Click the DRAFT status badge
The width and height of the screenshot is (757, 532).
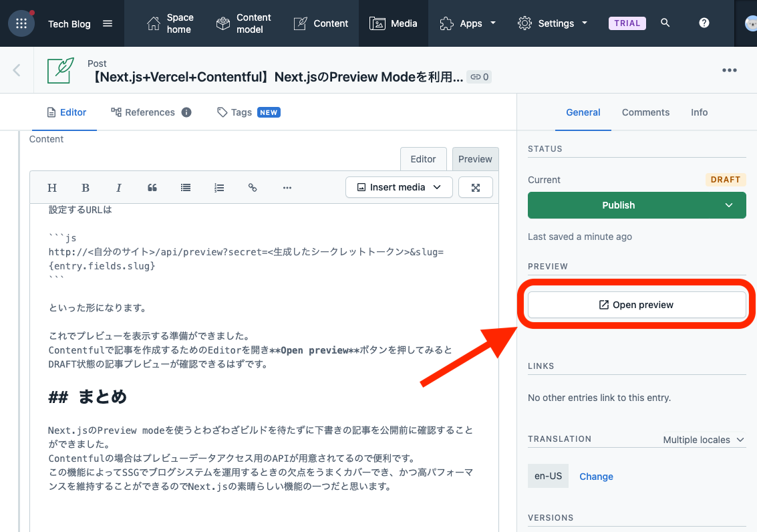click(x=726, y=180)
